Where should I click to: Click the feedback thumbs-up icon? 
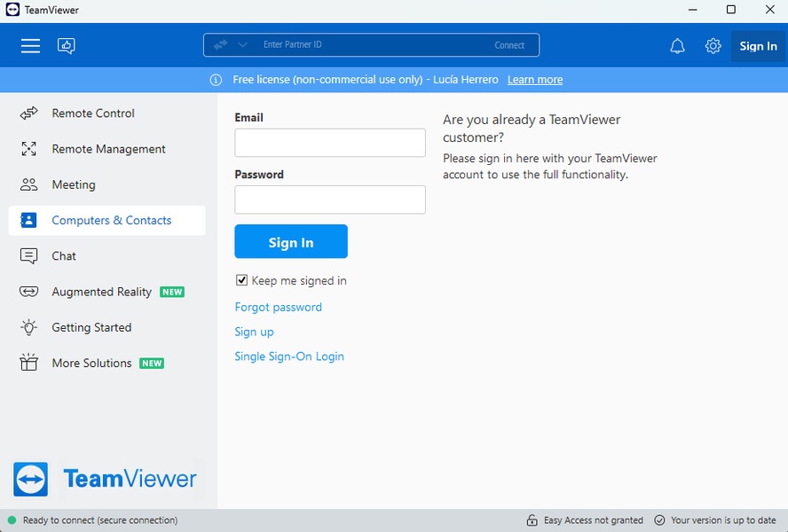pyautogui.click(x=67, y=46)
